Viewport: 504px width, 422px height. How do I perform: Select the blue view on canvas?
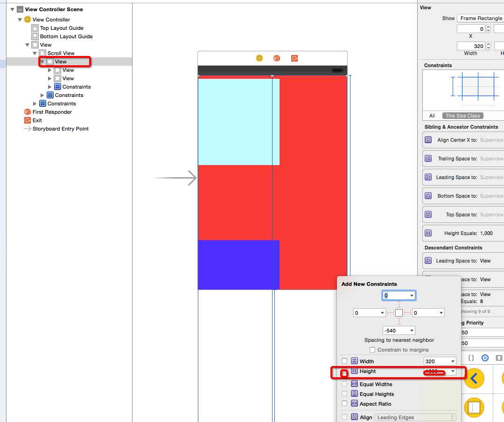pos(238,265)
